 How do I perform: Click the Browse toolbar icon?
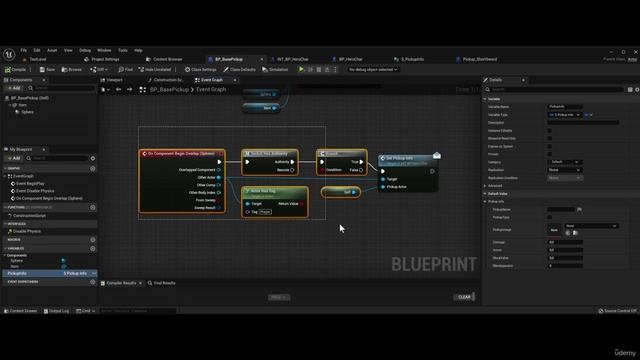71,69
